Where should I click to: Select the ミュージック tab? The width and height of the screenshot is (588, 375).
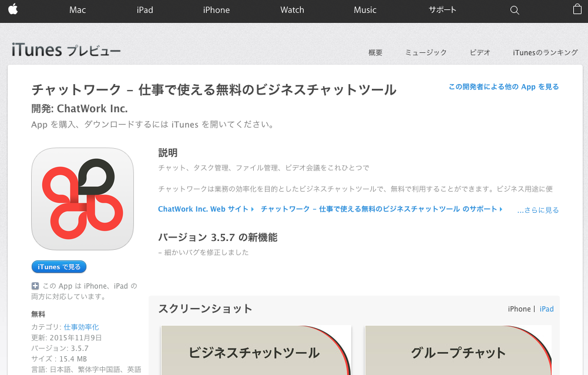426,52
